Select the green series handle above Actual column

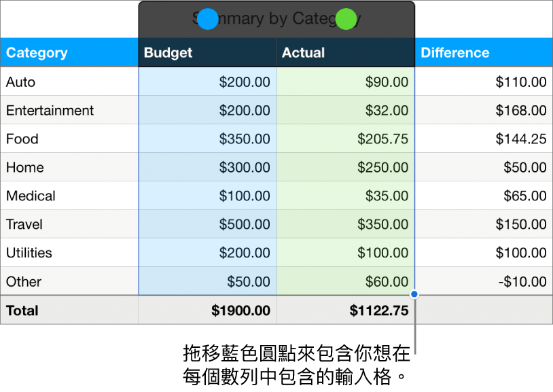coord(345,19)
